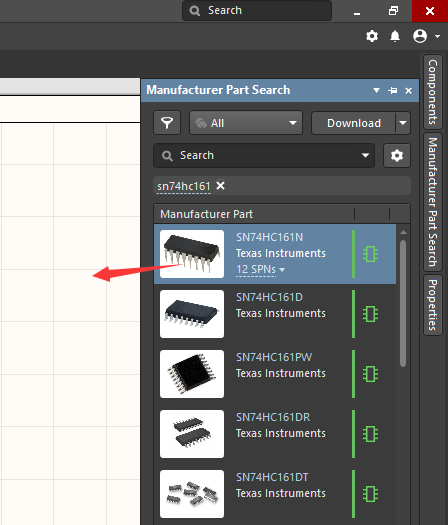Close the Manufacturer Part Search panel
The height and width of the screenshot is (525, 448).
[x=408, y=90]
